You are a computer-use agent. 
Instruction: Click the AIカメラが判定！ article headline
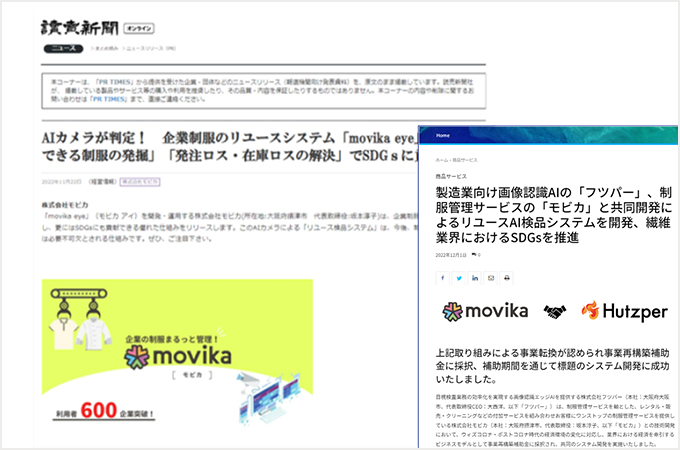(x=230, y=147)
